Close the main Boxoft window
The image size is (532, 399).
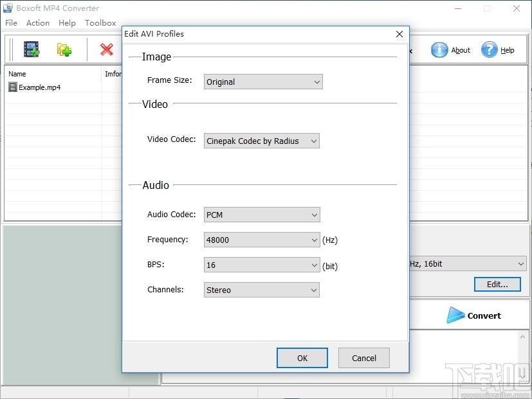[517, 8]
